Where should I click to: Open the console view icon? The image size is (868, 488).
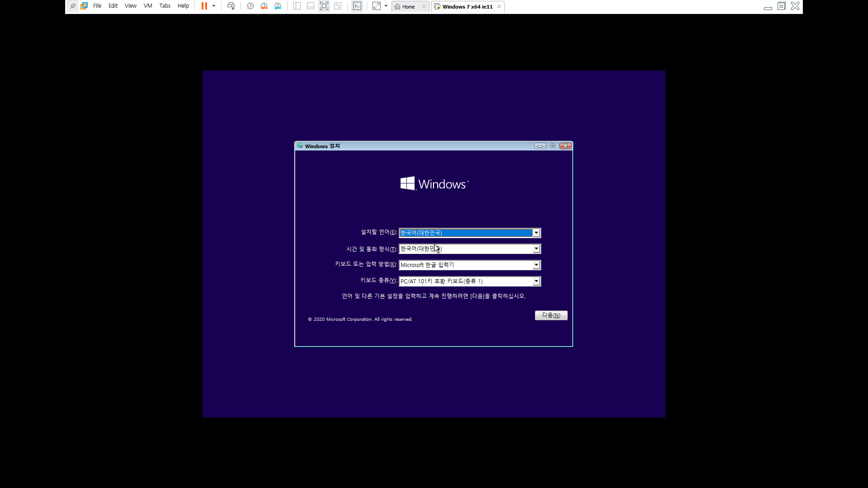pyautogui.click(x=357, y=6)
